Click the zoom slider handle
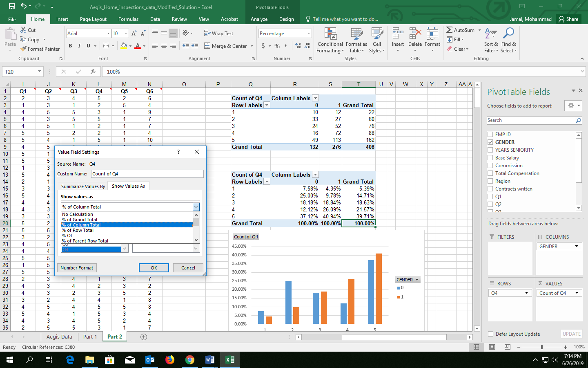Viewport: 588px width, 368px height. [542, 347]
